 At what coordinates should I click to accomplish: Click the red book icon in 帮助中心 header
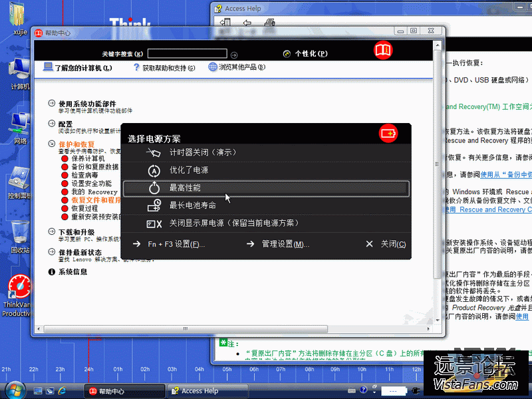(x=383, y=51)
